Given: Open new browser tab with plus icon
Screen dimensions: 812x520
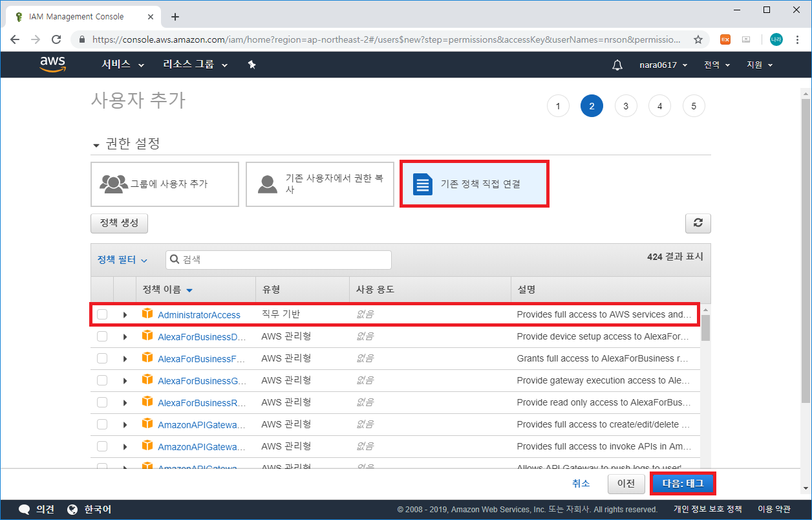Looking at the screenshot, I should pyautogui.click(x=175, y=17).
